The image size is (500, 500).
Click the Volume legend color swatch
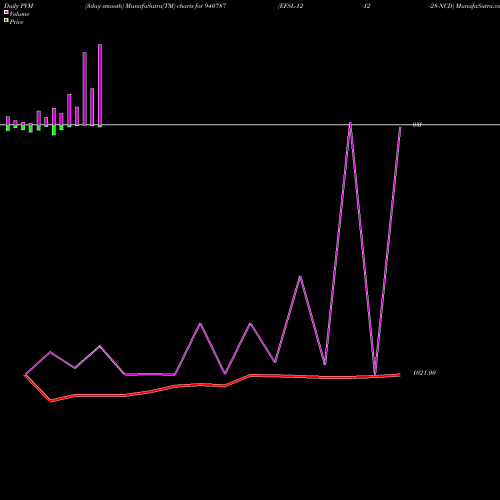(x=6, y=12)
